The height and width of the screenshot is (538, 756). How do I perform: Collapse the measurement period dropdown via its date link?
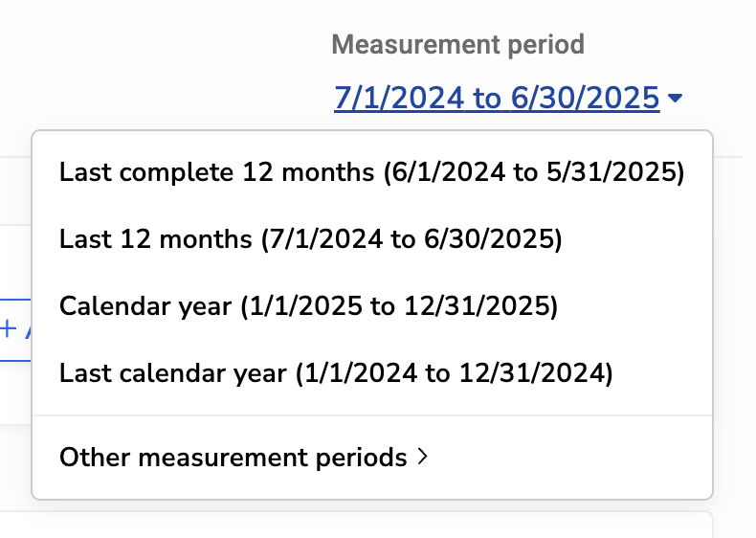pos(497,98)
